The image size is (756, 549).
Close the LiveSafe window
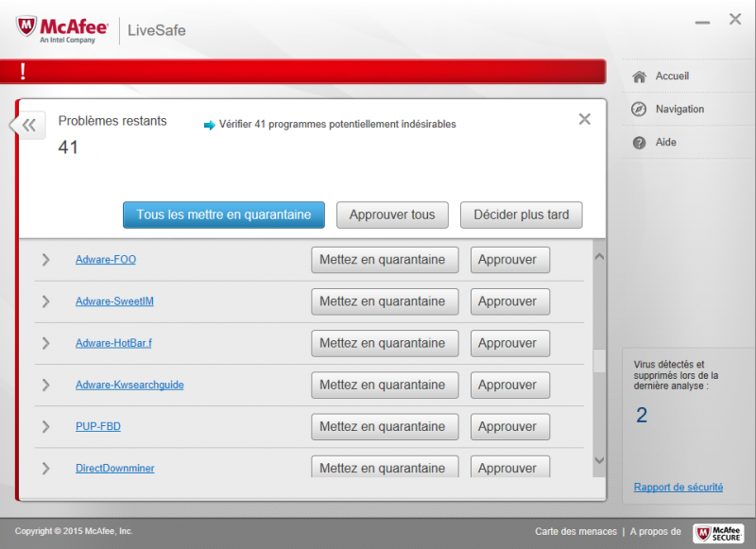point(735,19)
